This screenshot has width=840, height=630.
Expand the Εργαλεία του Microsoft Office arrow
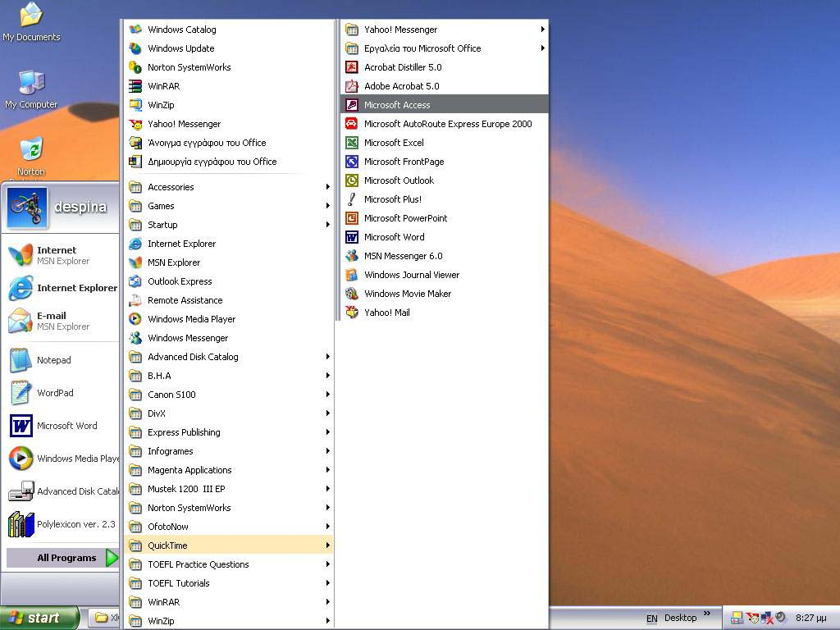[x=543, y=48]
